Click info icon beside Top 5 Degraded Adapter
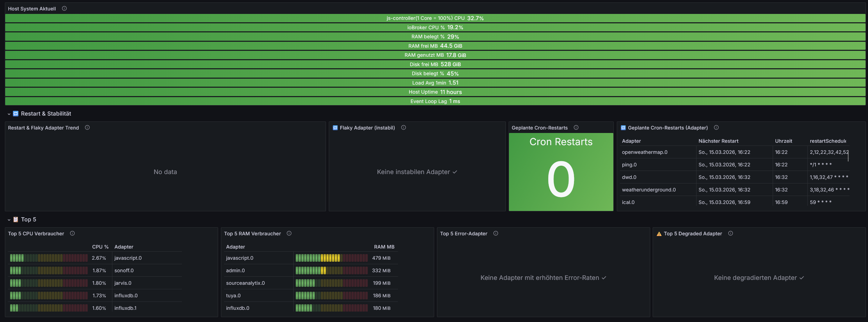The image size is (868, 322). (731, 234)
